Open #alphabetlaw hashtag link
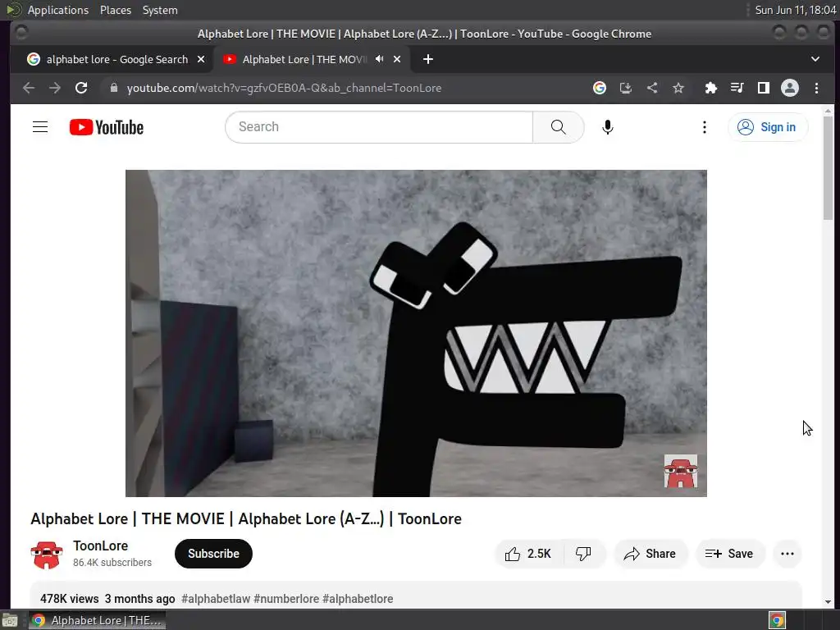Screen dimensions: 840x630 tap(216, 598)
